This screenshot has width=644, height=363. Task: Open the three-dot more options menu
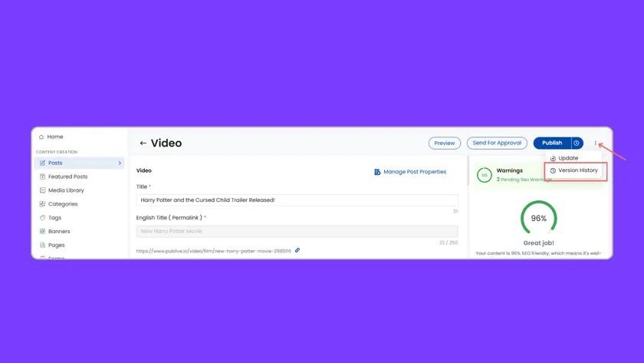coord(595,143)
